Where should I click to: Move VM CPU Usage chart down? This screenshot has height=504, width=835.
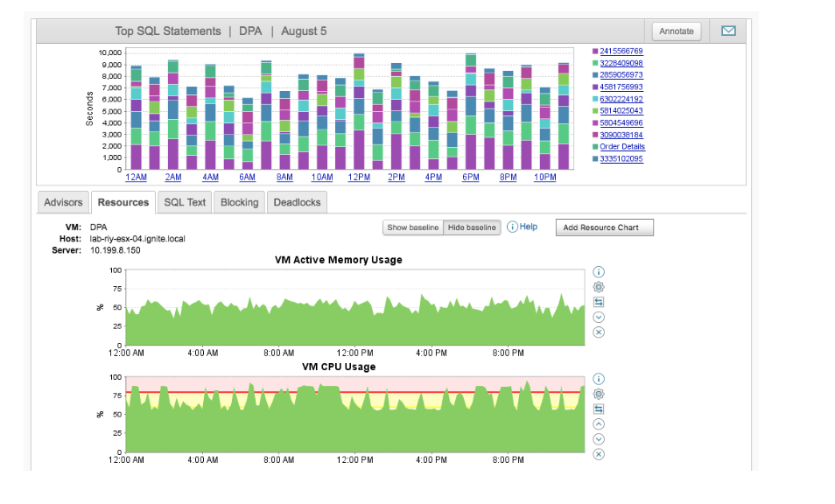[599, 439]
